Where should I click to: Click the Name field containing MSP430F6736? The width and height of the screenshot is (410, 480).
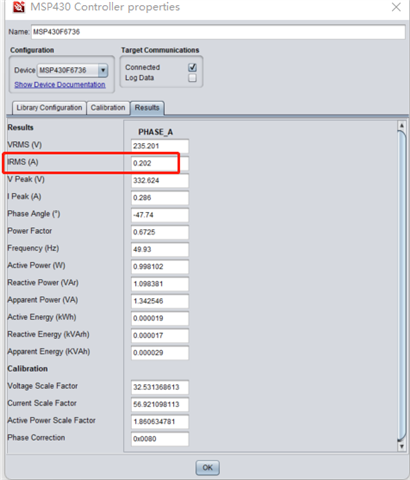(x=218, y=32)
